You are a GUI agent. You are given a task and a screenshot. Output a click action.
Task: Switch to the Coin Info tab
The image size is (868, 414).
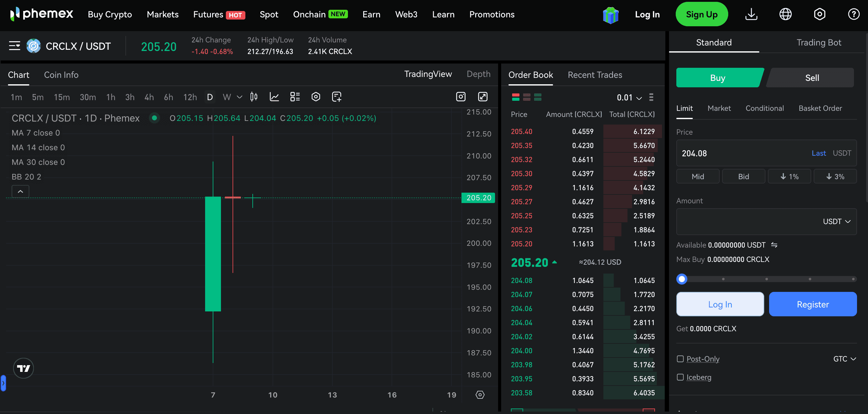pyautogui.click(x=61, y=75)
